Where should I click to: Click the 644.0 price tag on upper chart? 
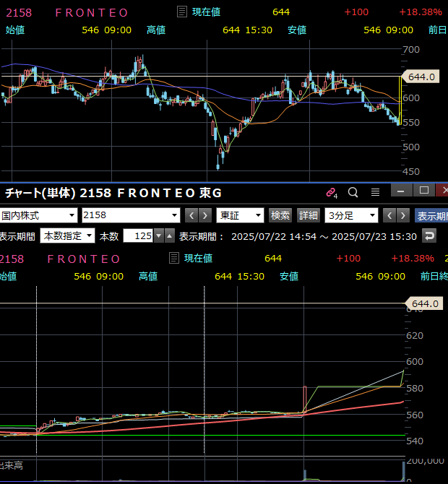(421, 77)
